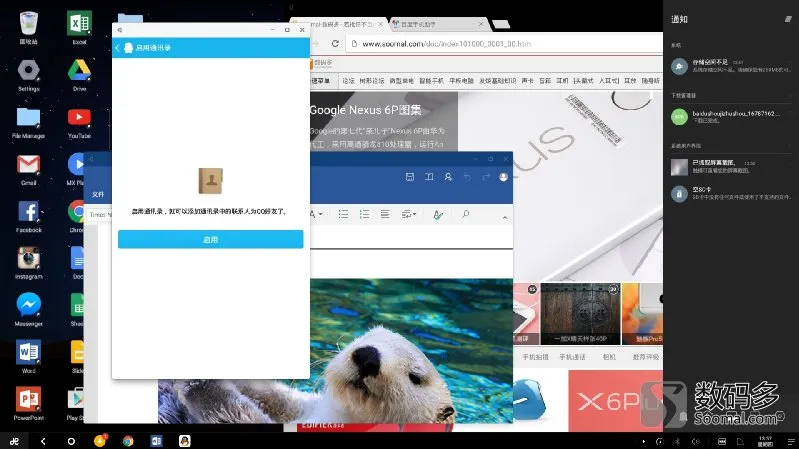The image size is (799, 449).
Task: Click the taskbar home circle button
Action: (x=71, y=441)
